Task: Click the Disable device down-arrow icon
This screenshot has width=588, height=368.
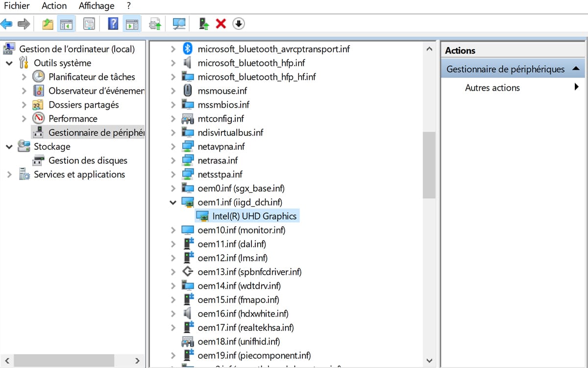Action: pyautogui.click(x=239, y=23)
